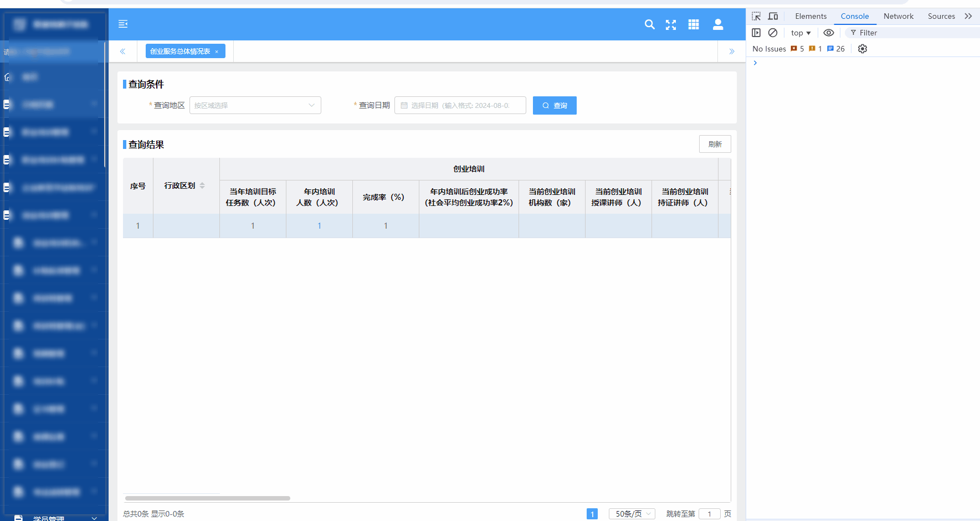Close the 创业服务总体情况表 tab

click(x=217, y=51)
